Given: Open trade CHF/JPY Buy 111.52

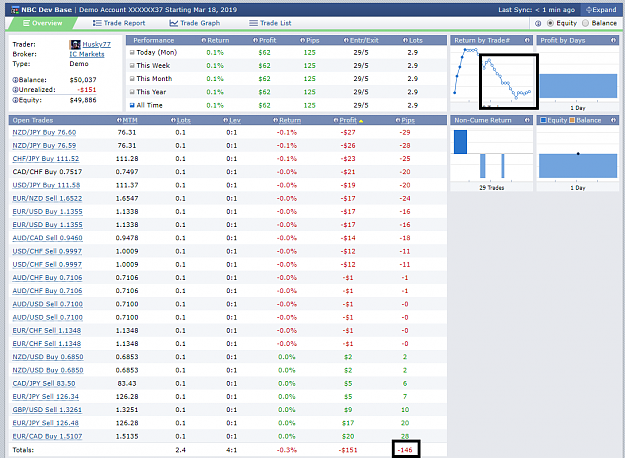Looking at the screenshot, I should (x=46, y=159).
